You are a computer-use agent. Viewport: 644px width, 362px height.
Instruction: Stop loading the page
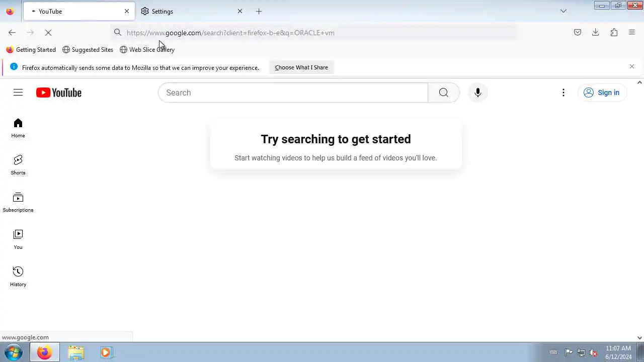(x=48, y=33)
